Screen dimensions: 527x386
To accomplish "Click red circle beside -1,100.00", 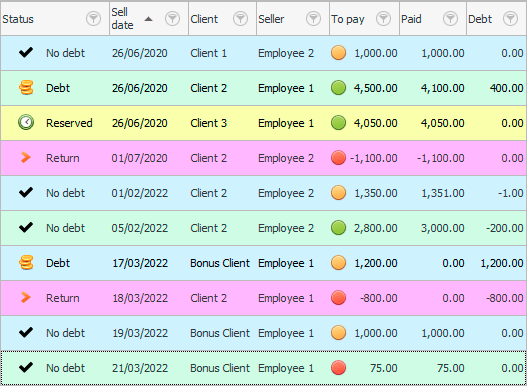I will [x=338, y=158].
